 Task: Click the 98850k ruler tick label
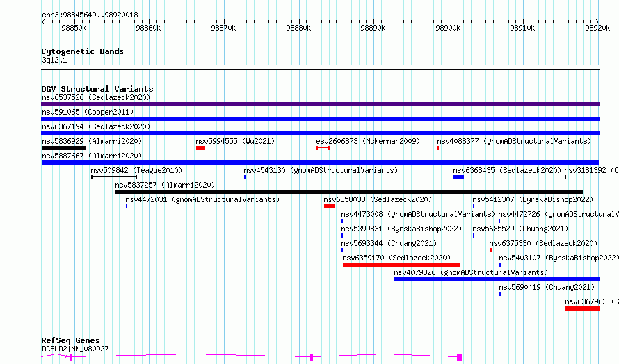click(74, 28)
